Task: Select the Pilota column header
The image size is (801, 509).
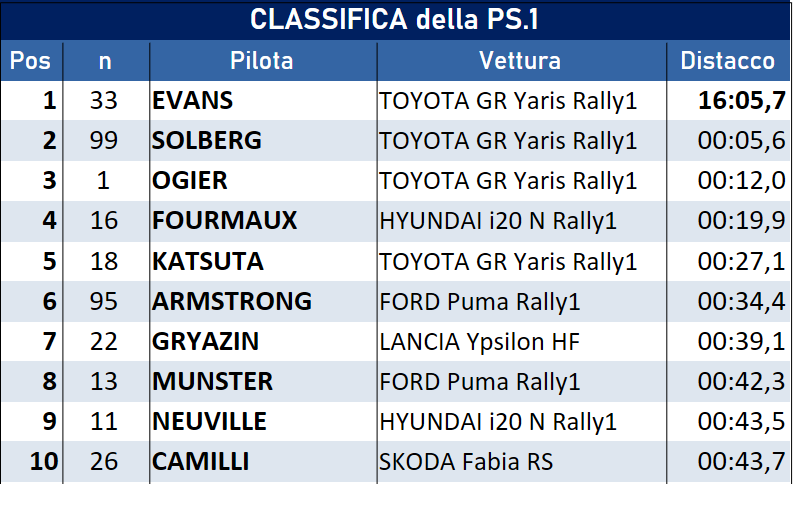Action: pos(262,60)
